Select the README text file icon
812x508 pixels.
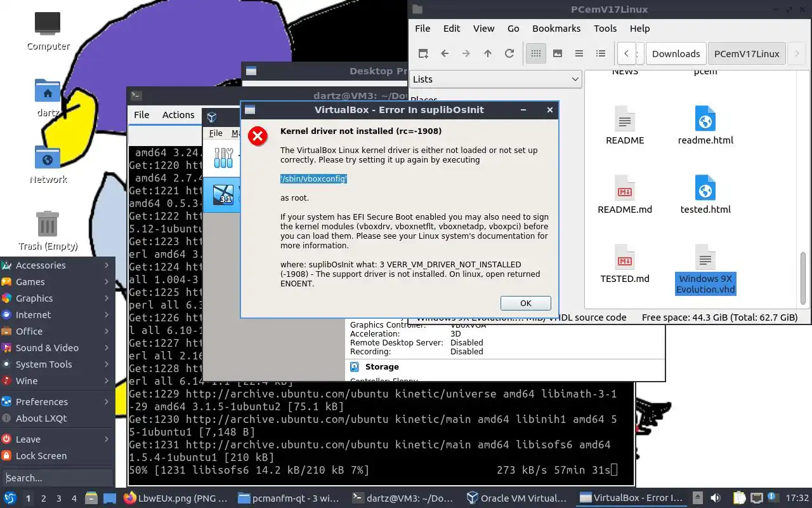click(625, 125)
